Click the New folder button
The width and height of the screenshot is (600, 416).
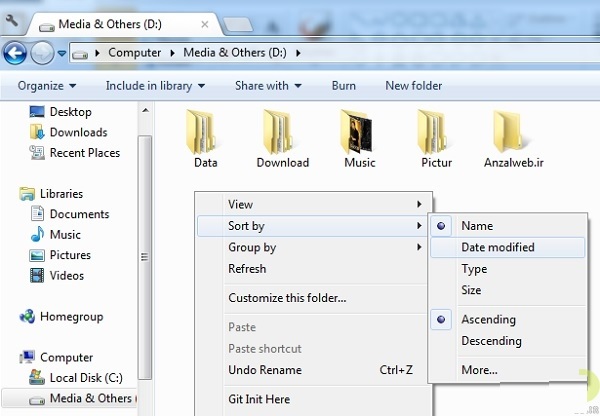pyautogui.click(x=414, y=86)
